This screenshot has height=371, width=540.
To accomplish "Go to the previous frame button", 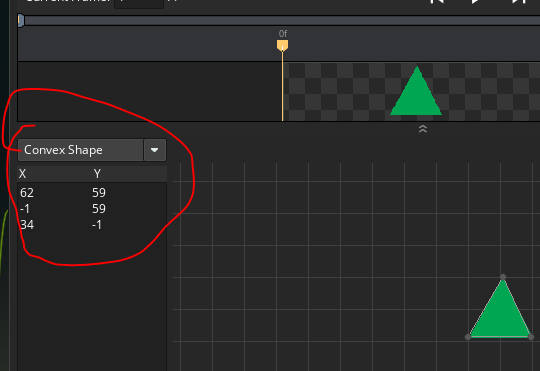I will tap(437, 2).
